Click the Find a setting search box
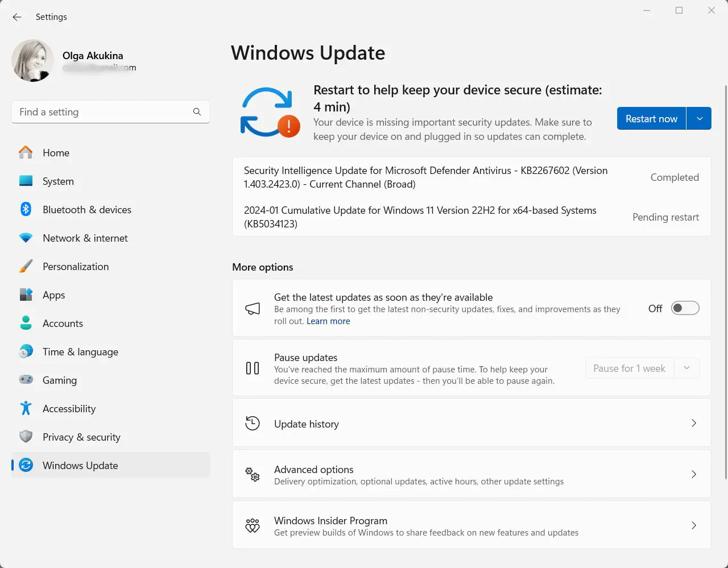728x568 pixels. pos(111,112)
